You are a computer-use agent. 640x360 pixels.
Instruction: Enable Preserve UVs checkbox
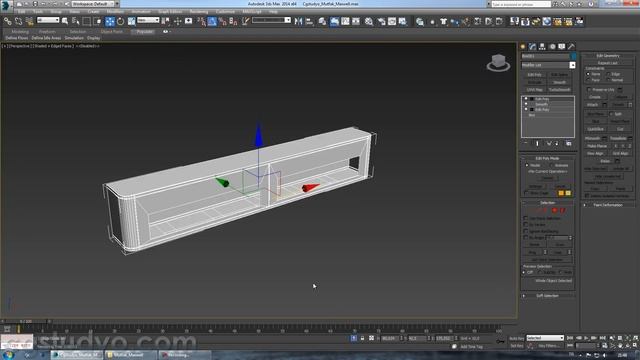(589, 89)
